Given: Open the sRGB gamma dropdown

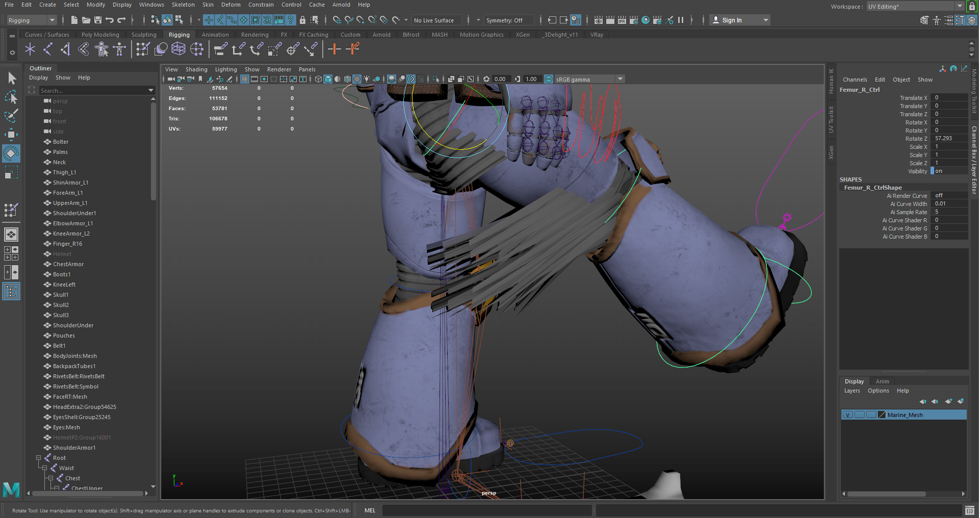Looking at the screenshot, I should [x=620, y=79].
